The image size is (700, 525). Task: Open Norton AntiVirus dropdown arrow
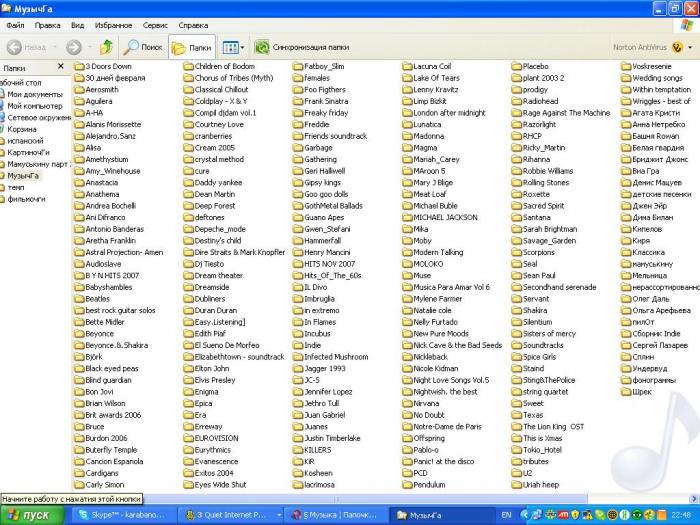[x=690, y=47]
